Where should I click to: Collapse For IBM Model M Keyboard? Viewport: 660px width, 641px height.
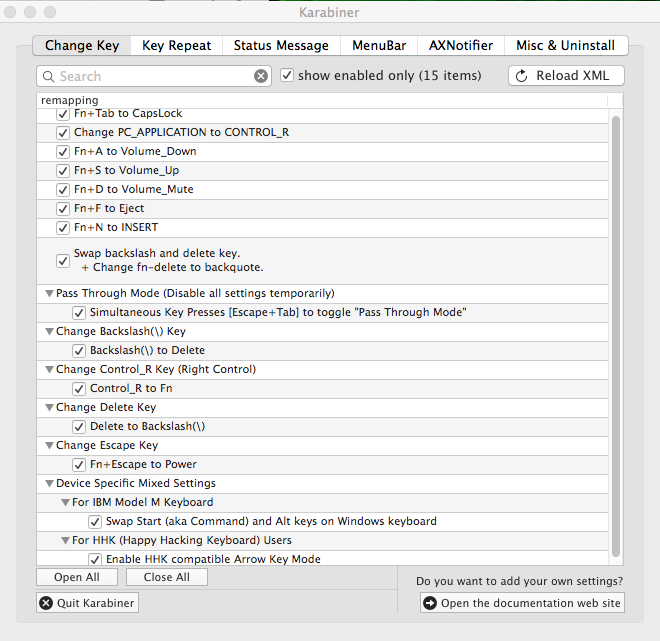tap(64, 503)
